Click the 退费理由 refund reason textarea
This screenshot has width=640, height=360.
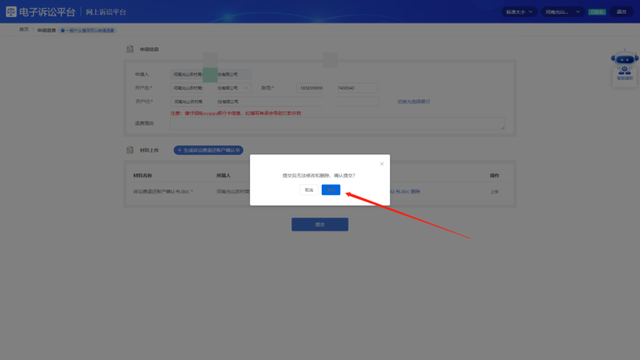337,123
